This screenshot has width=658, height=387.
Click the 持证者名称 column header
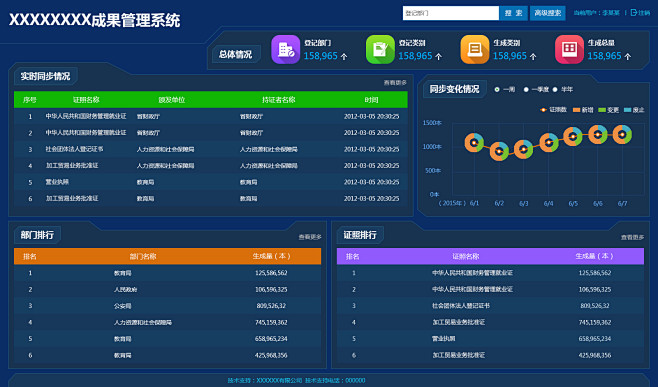[279, 100]
